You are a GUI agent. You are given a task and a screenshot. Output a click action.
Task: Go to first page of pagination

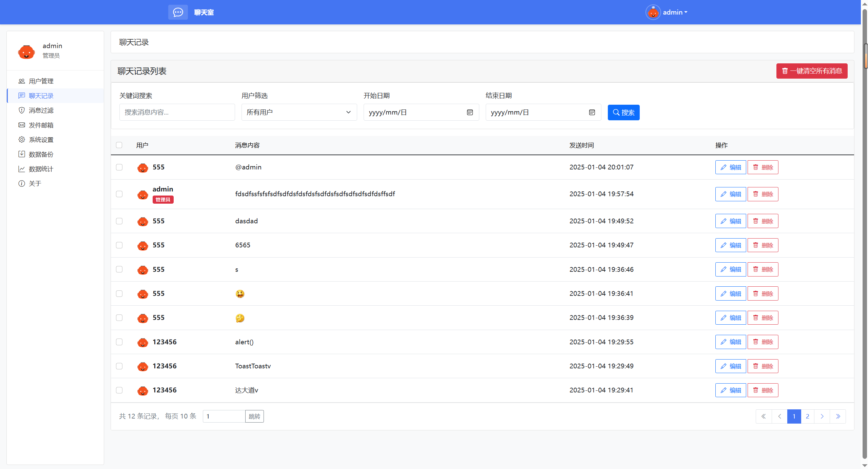pyautogui.click(x=764, y=416)
